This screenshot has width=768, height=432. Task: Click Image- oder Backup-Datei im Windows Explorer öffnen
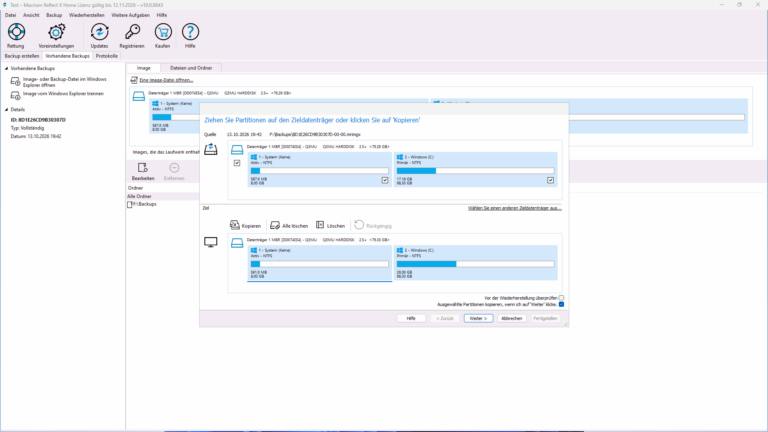pos(64,82)
